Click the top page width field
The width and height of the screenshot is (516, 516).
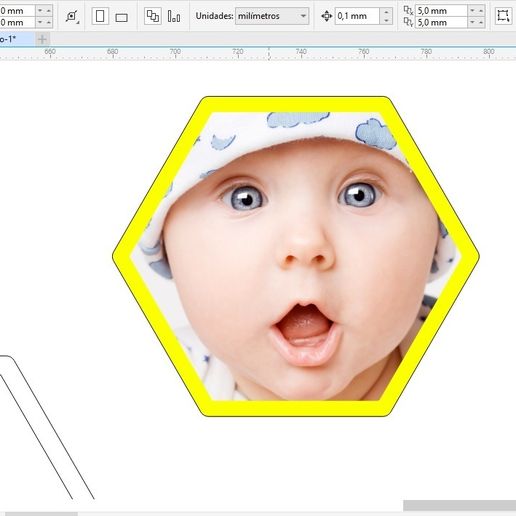pos(17,10)
